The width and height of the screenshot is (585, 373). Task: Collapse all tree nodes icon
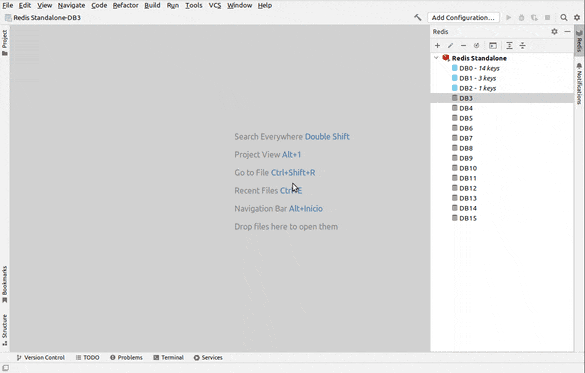click(522, 46)
